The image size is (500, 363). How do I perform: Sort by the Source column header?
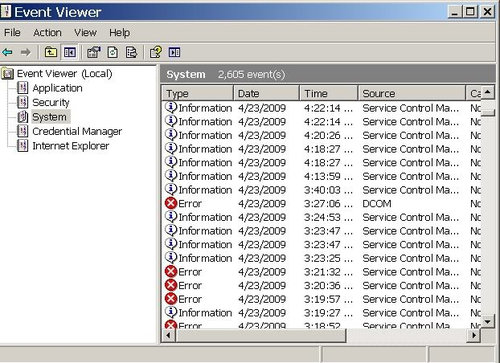click(411, 93)
